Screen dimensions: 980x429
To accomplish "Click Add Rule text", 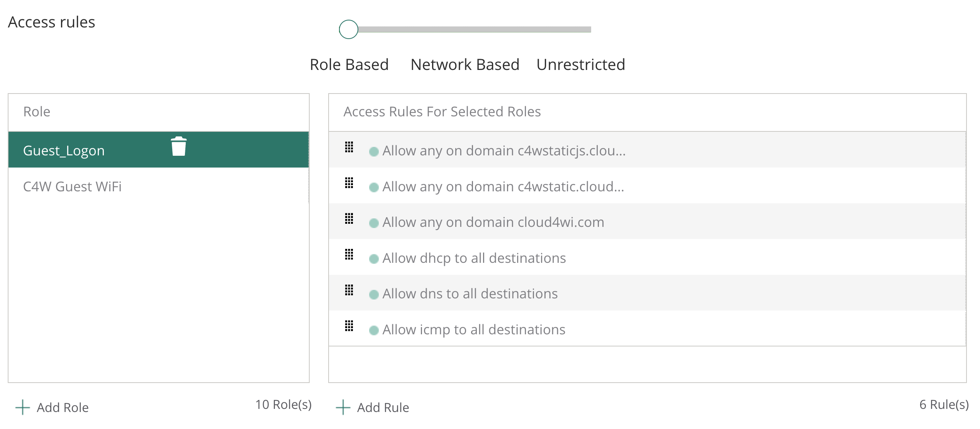I will coord(383,407).
